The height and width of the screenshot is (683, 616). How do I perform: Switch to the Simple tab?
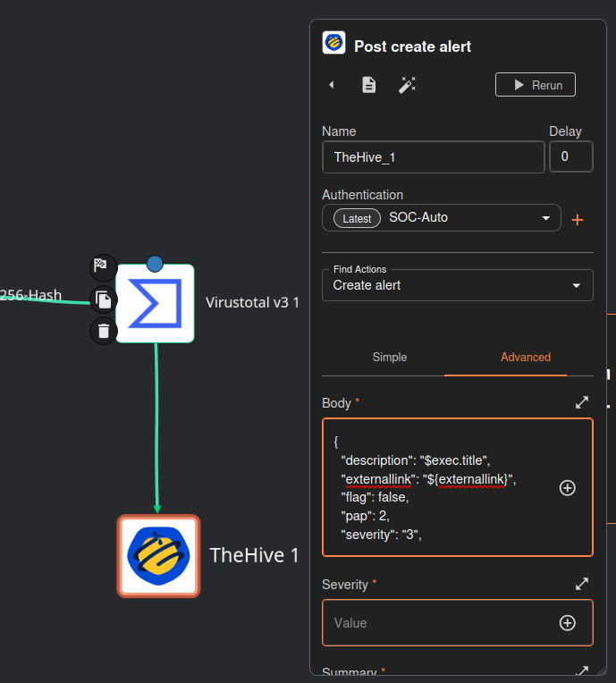tap(389, 357)
